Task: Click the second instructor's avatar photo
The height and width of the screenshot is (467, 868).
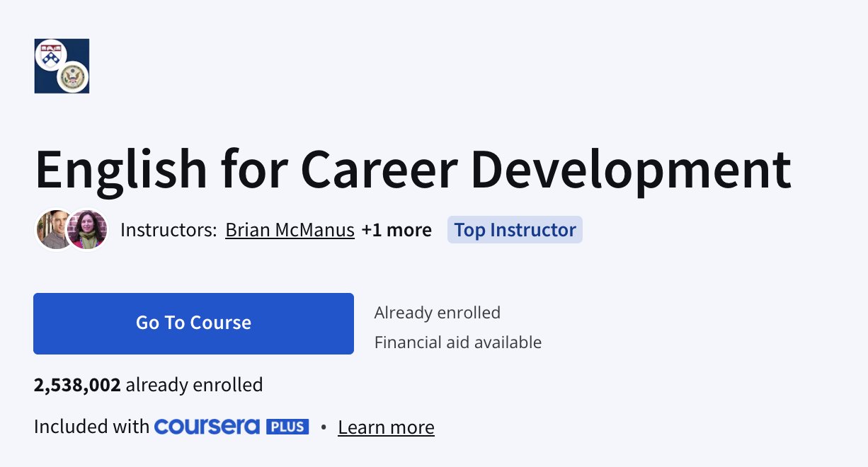Action: pos(88,230)
